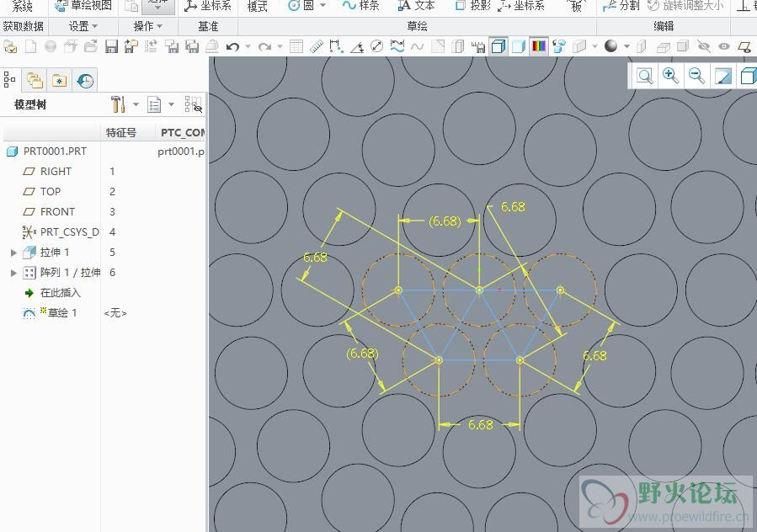Viewport: 757px width, 532px height.
Task: Click the 基准 group label
Action: [208, 26]
